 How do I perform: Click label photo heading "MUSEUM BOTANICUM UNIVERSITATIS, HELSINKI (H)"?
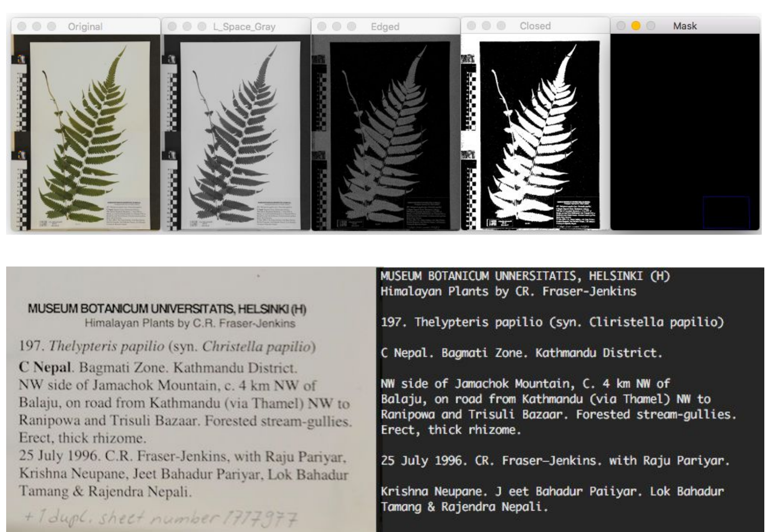point(167,309)
